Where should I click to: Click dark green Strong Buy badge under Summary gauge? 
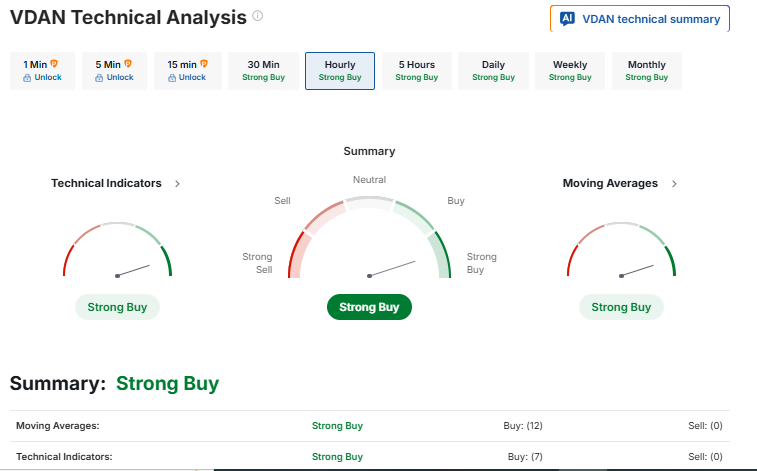click(369, 307)
